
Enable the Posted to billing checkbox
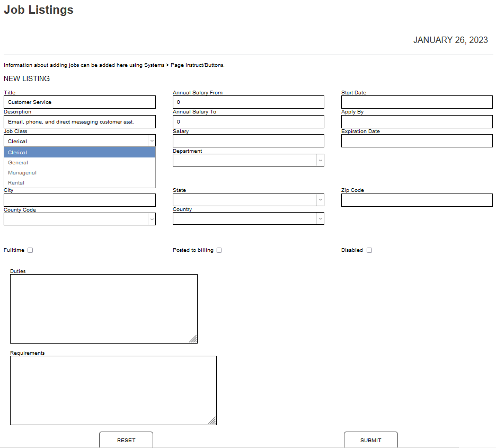click(x=219, y=250)
